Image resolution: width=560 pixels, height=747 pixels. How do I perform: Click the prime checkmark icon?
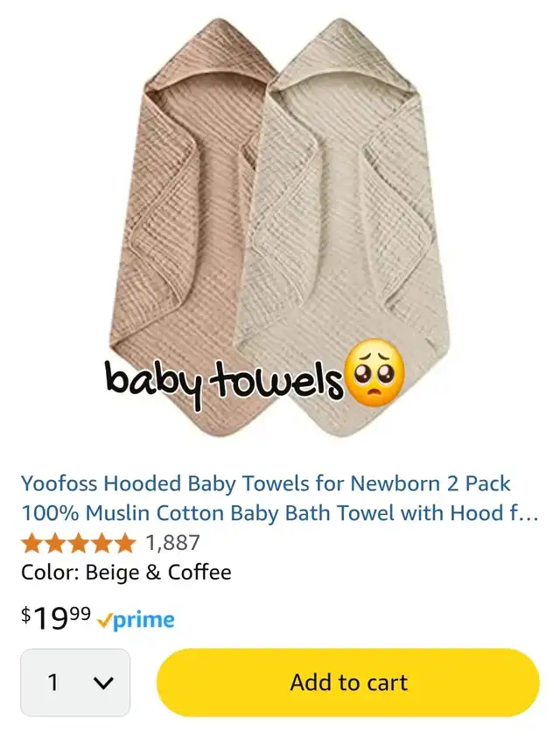coord(104,621)
